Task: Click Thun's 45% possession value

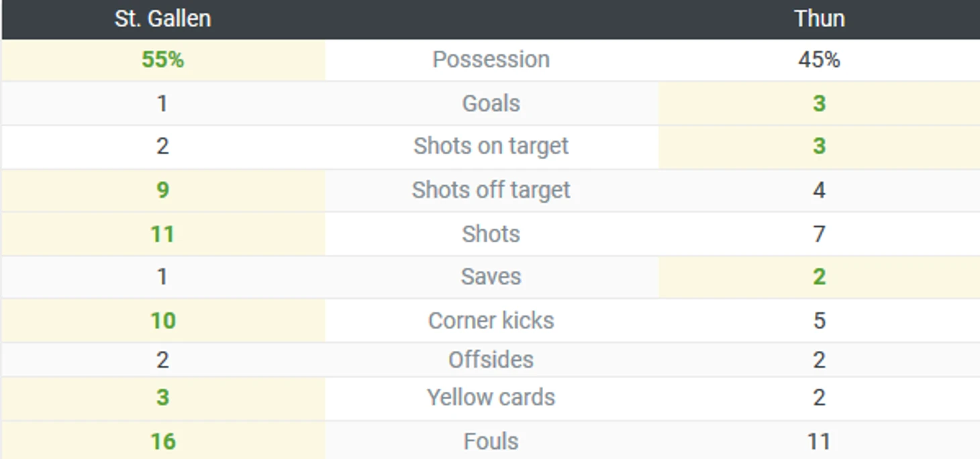Action: tap(819, 60)
